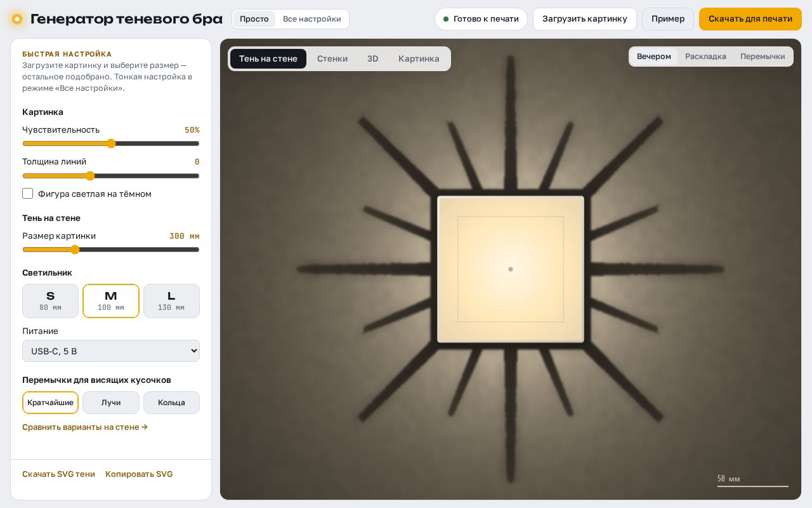Open "Тень на стене" tab
This screenshot has height=508, width=812.
(268, 59)
